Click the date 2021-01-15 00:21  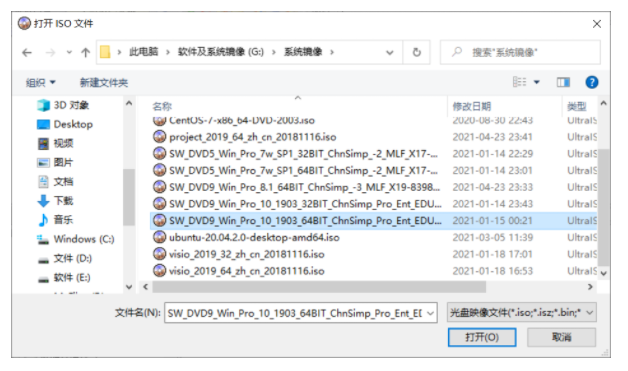(493, 221)
